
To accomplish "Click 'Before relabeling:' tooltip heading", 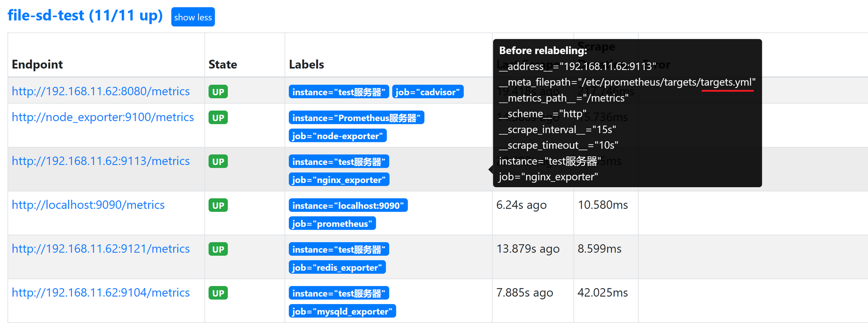I will pos(543,51).
